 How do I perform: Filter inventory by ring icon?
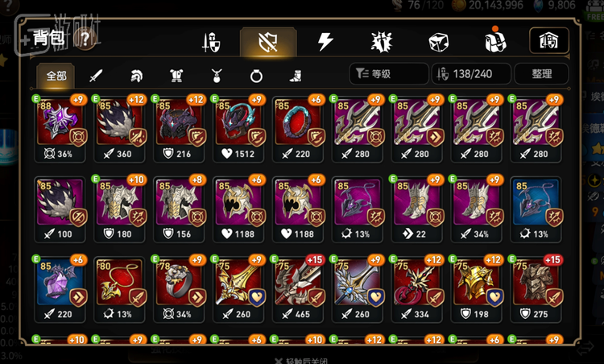coord(256,76)
